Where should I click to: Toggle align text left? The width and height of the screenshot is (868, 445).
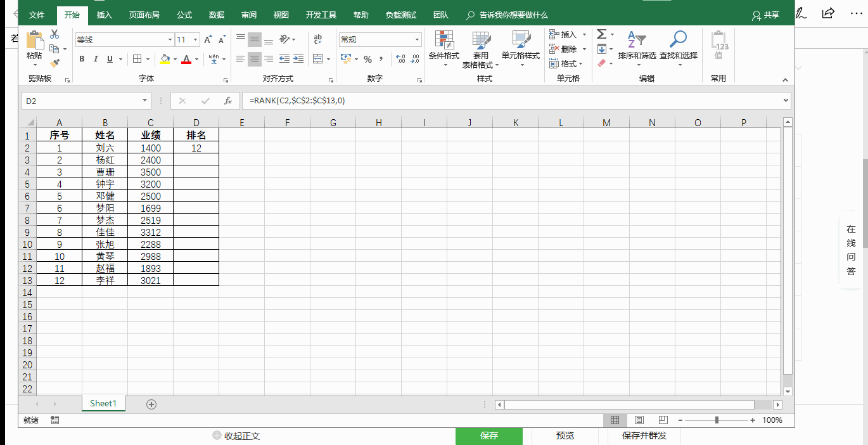(241, 59)
